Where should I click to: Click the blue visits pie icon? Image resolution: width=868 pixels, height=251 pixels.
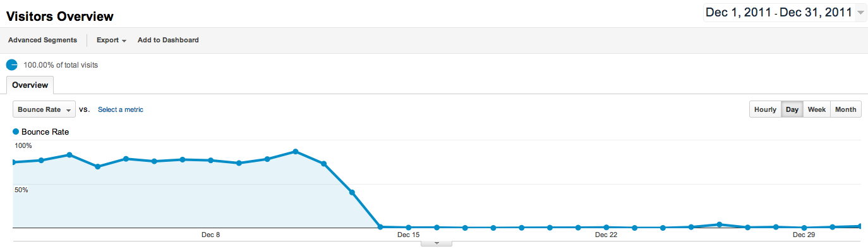coord(12,64)
